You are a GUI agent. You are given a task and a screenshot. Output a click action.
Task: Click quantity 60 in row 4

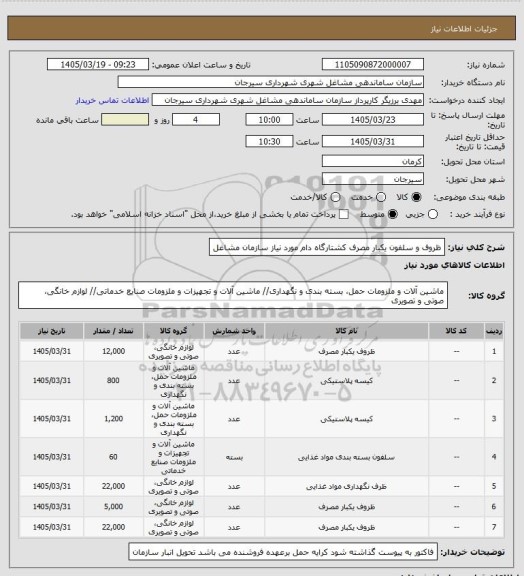[113, 457]
